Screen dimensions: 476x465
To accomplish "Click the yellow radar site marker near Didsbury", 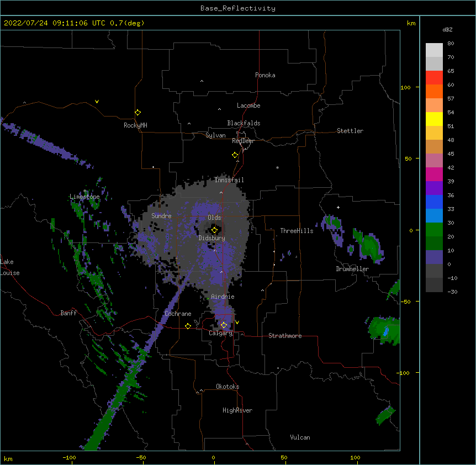I will 214,230.
